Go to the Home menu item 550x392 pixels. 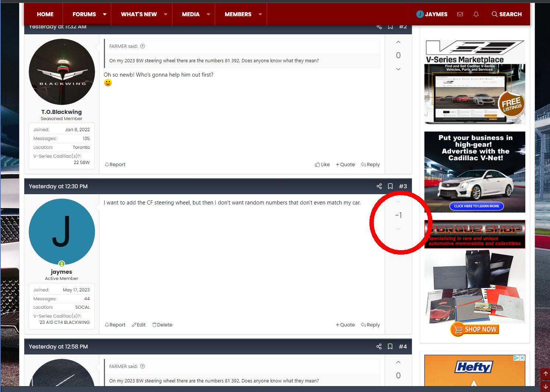point(45,14)
